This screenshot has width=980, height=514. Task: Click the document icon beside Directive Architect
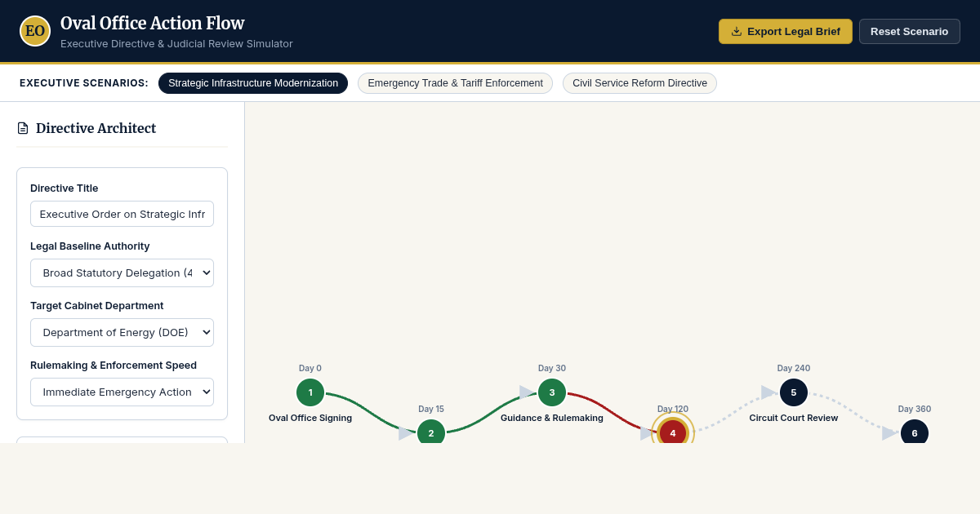click(23, 128)
